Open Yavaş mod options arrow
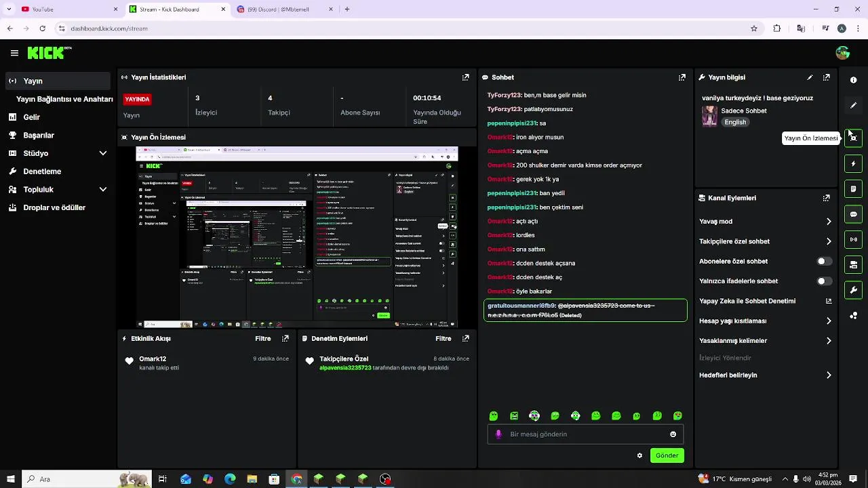The height and width of the screenshot is (488, 868). pyautogui.click(x=829, y=222)
